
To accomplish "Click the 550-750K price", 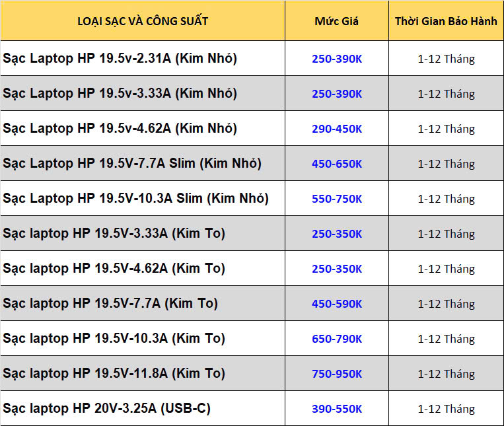I will [337, 199].
